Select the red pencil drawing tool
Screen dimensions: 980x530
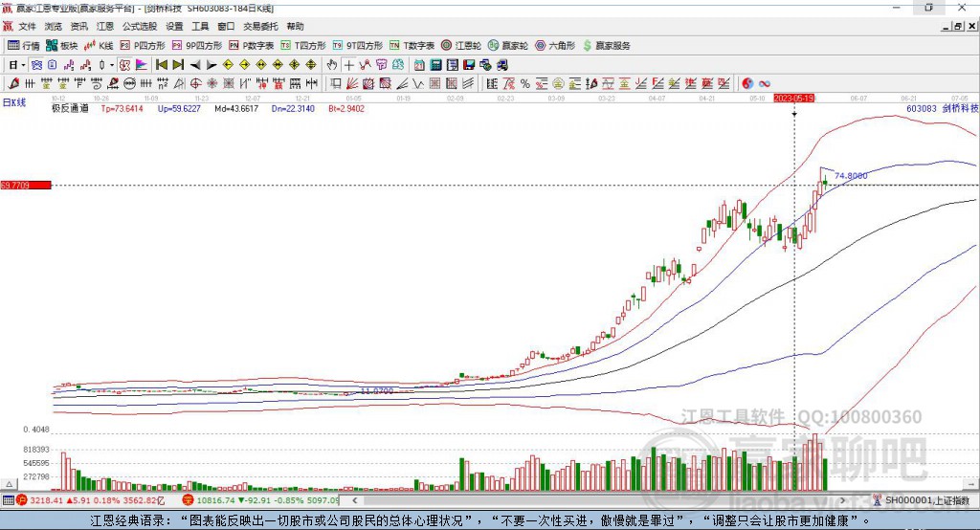tap(13, 84)
